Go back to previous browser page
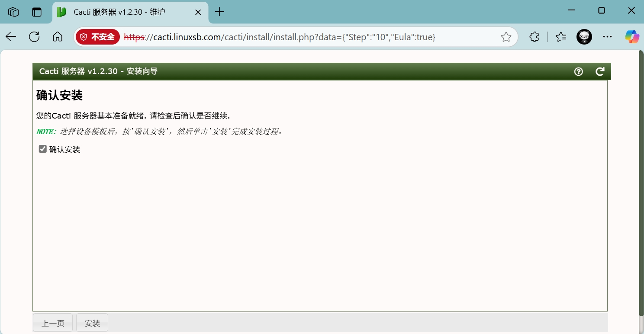This screenshot has width=644, height=334. click(11, 37)
